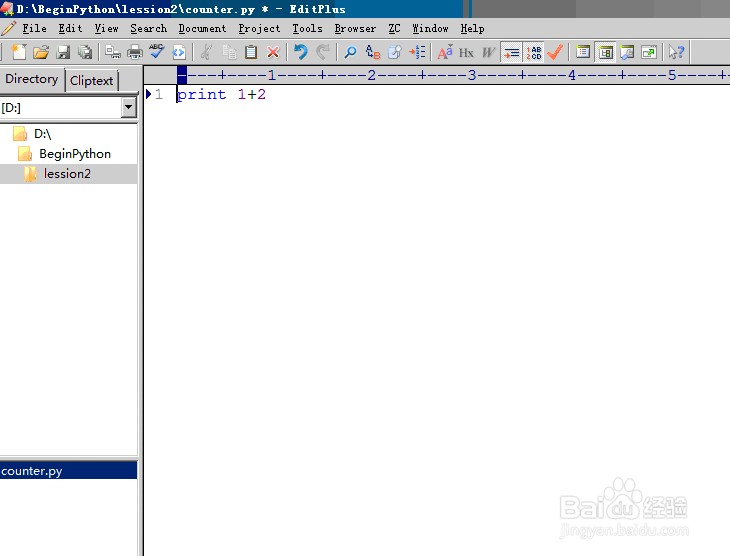Image resolution: width=730 pixels, height=556 pixels.
Task: Open the Window menu
Action: 430,28
